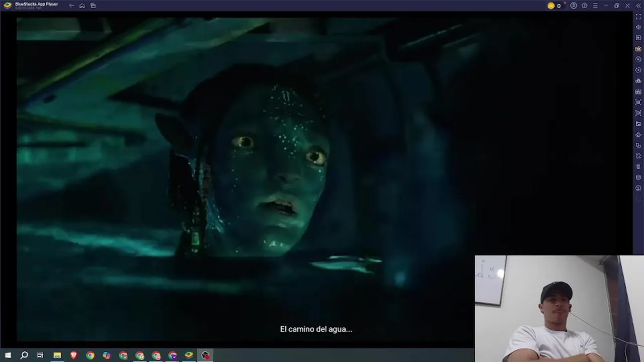Go to the BlueStacks home screen icon
644x362 pixels.
click(x=82, y=6)
